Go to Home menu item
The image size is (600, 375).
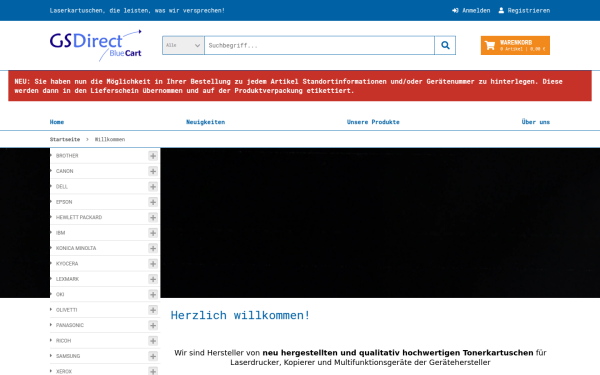point(57,122)
